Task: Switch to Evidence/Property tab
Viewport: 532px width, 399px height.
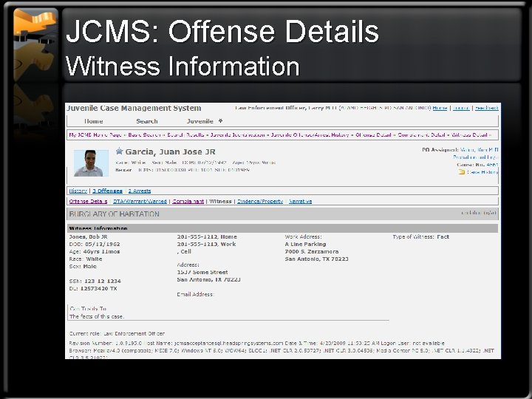Action: (x=260, y=201)
